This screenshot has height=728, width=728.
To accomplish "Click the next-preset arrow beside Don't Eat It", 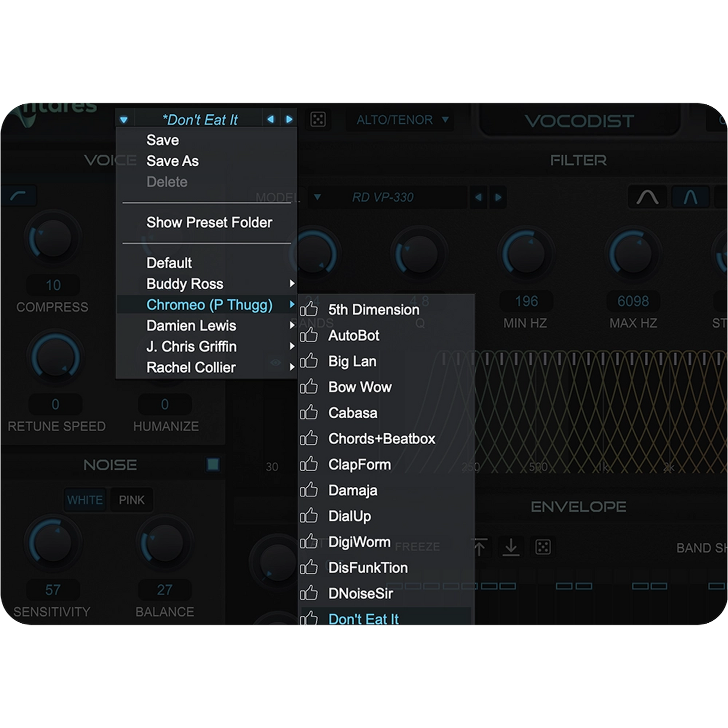I will [x=288, y=120].
